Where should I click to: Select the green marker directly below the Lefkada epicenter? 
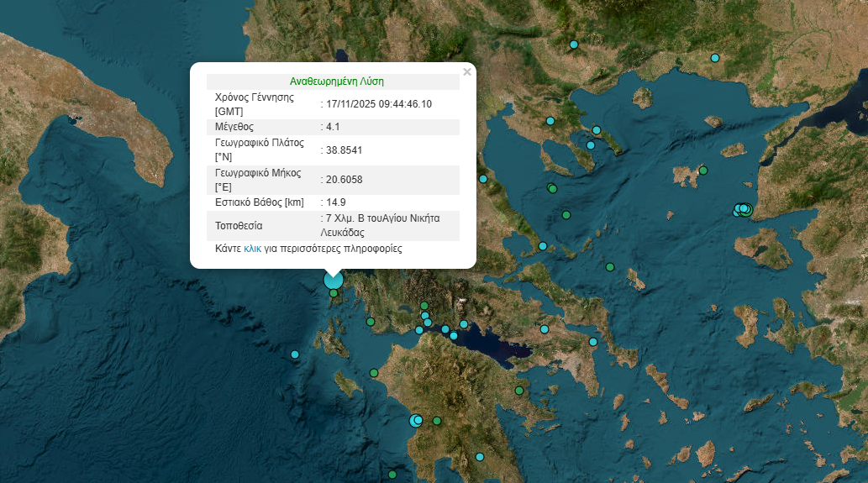334,293
